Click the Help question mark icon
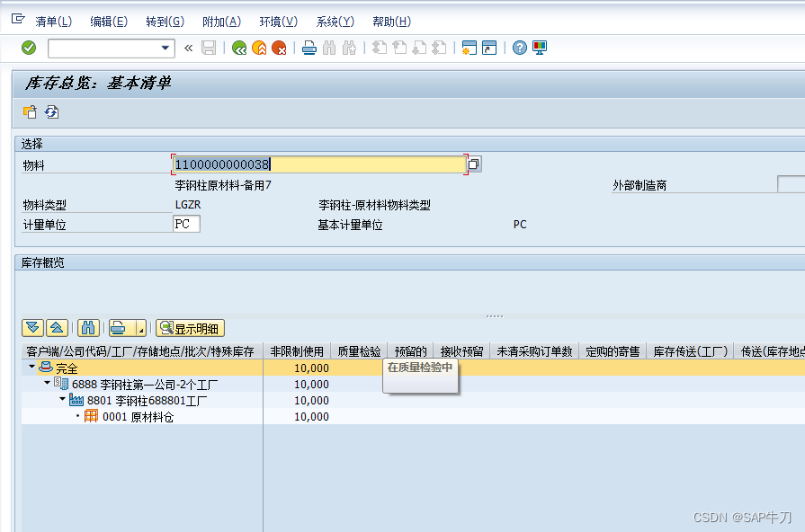This screenshot has width=805, height=532. click(x=520, y=49)
